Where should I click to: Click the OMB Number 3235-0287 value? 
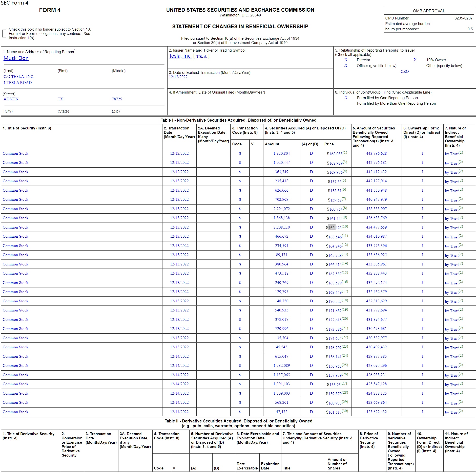[x=463, y=18]
